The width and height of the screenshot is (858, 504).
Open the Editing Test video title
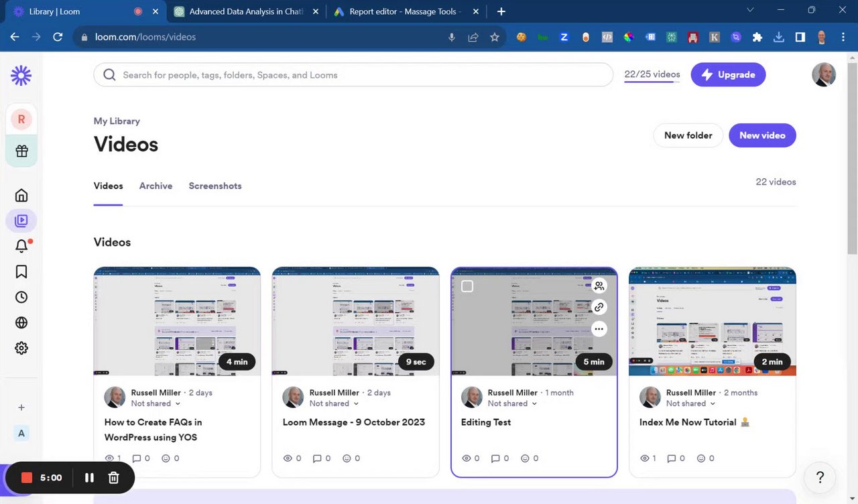(x=486, y=422)
